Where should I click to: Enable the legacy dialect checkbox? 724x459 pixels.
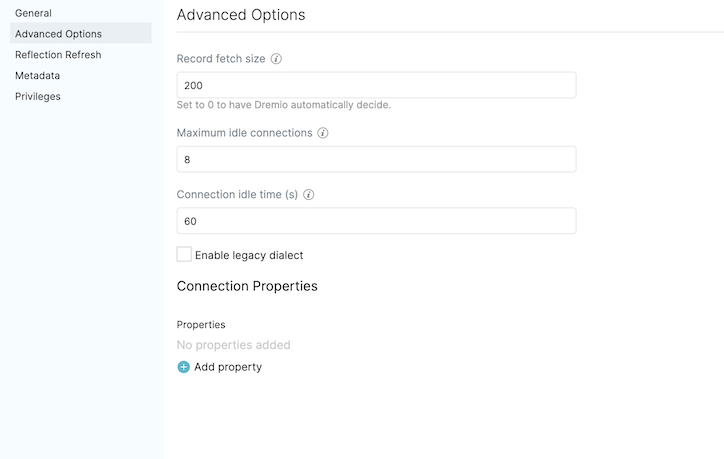[x=184, y=255]
